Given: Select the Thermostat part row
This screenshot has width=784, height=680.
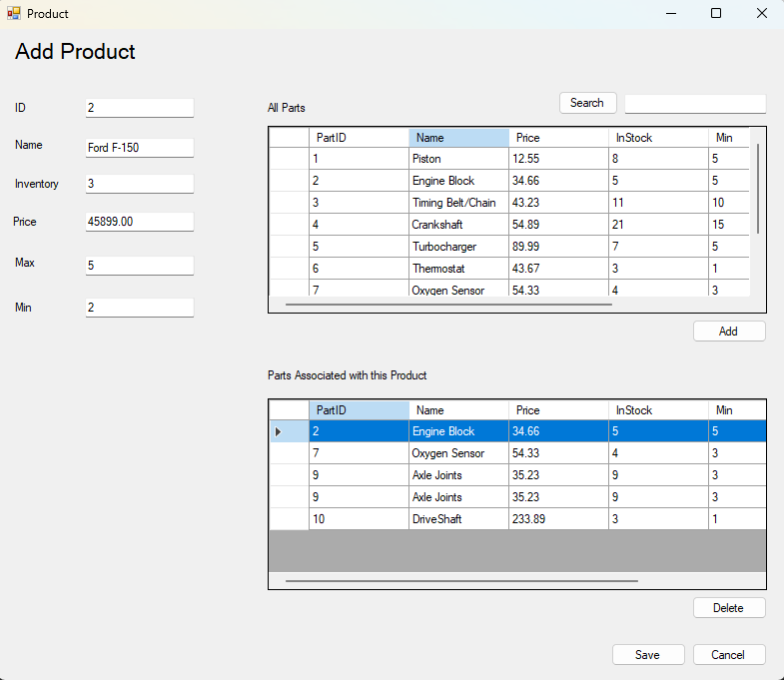Looking at the screenshot, I should (509, 269).
